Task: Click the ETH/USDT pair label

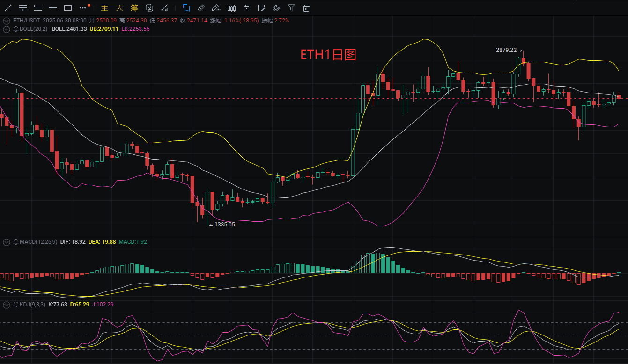Action: (x=26, y=21)
